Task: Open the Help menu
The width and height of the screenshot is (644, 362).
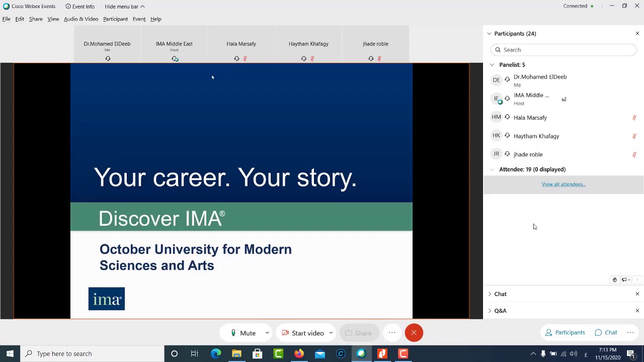Action: pyautogui.click(x=155, y=19)
